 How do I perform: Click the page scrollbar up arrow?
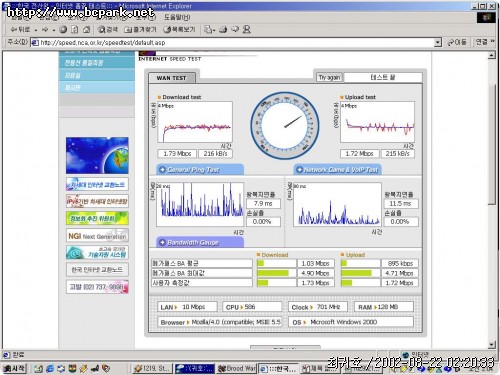(x=492, y=56)
